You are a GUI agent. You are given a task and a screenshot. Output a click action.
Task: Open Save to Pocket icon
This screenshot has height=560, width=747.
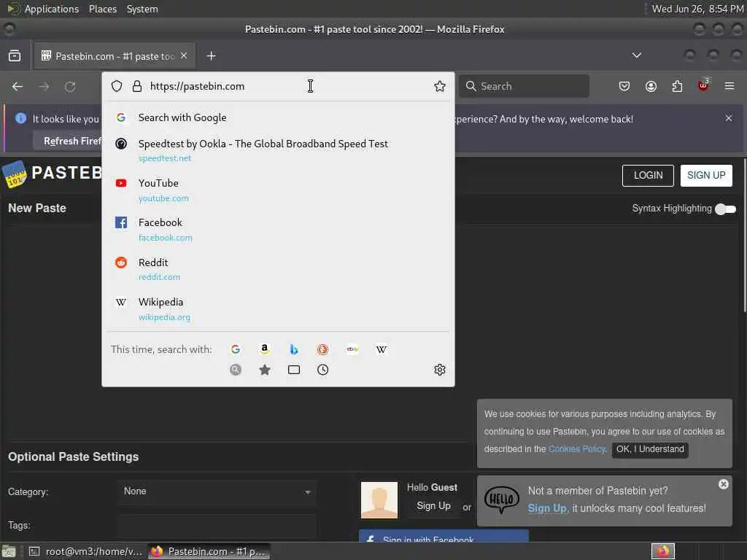point(624,86)
